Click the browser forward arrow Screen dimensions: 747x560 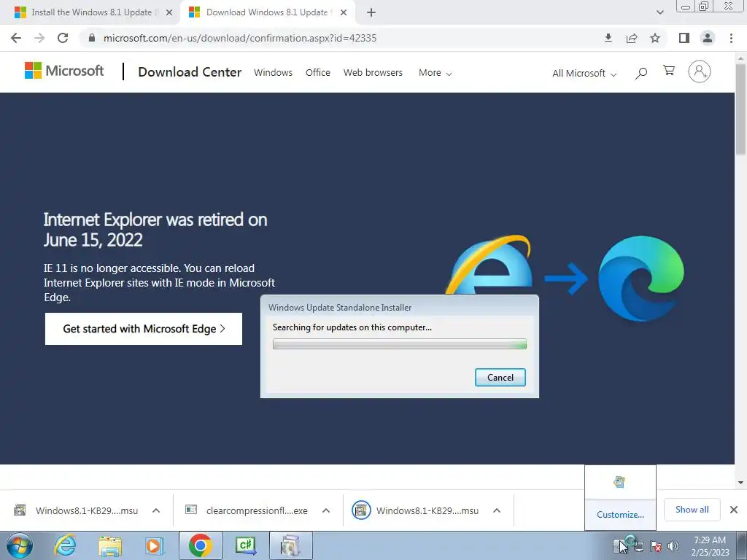(x=39, y=38)
